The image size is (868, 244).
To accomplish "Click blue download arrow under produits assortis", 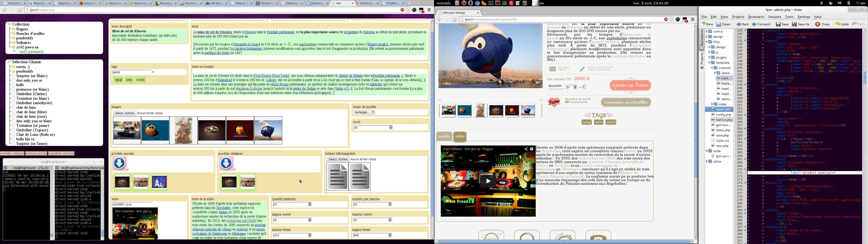I will click(x=119, y=163).
